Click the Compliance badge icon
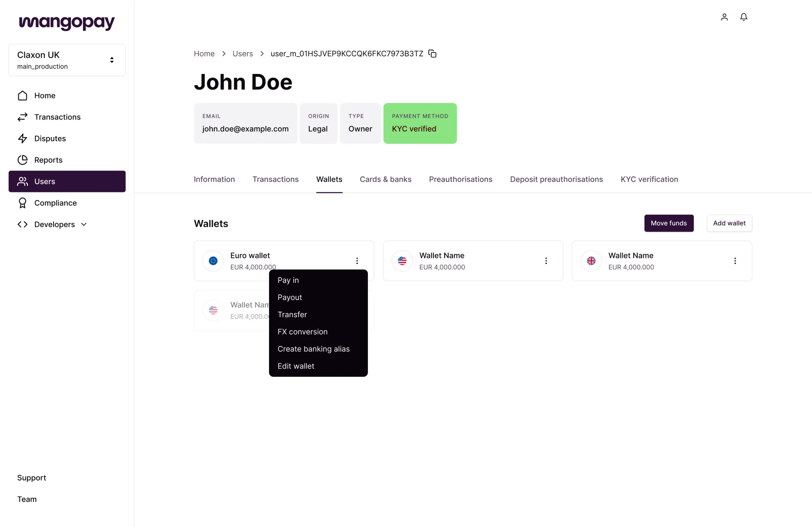This screenshot has height=527, width=812. click(22, 203)
